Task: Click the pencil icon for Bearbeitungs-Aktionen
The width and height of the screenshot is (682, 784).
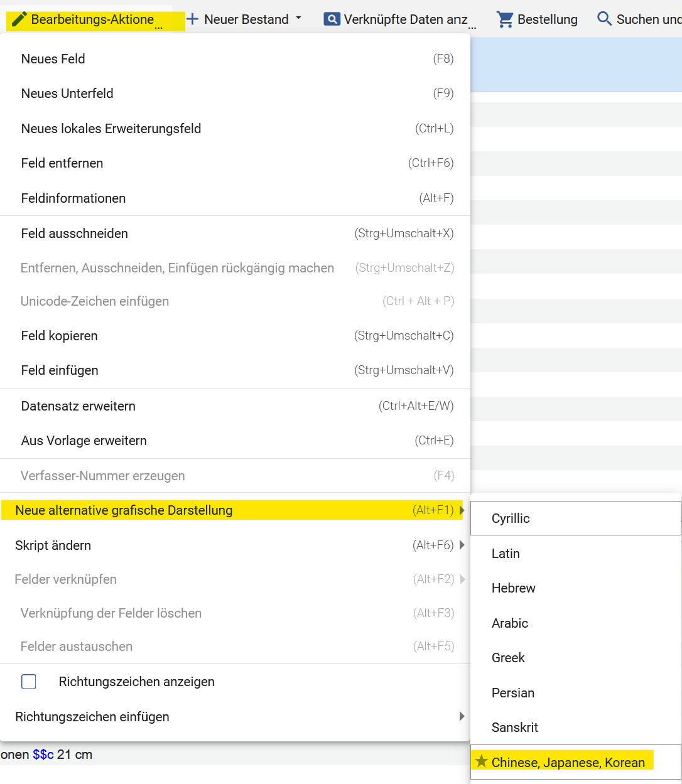Action: 19,19
